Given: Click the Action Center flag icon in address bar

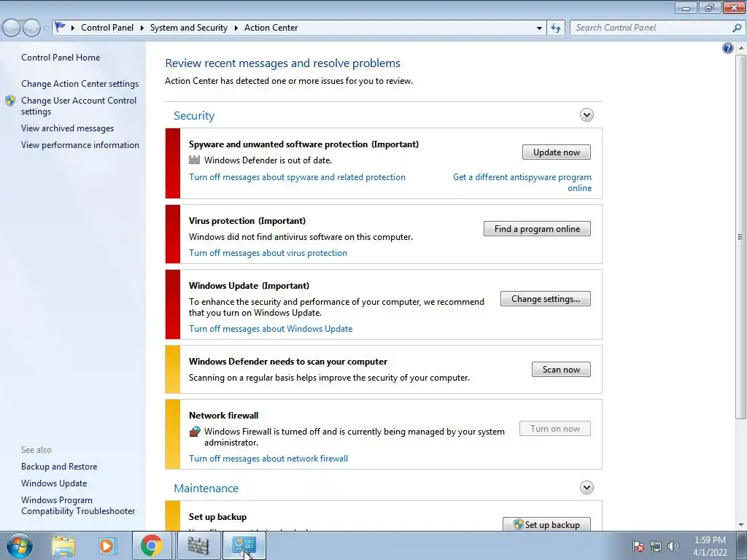Looking at the screenshot, I should 60,27.
